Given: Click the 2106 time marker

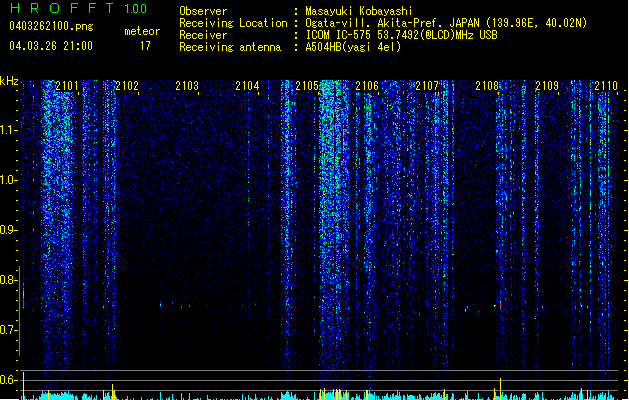Looking at the screenshot, I should pyautogui.click(x=367, y=86).
